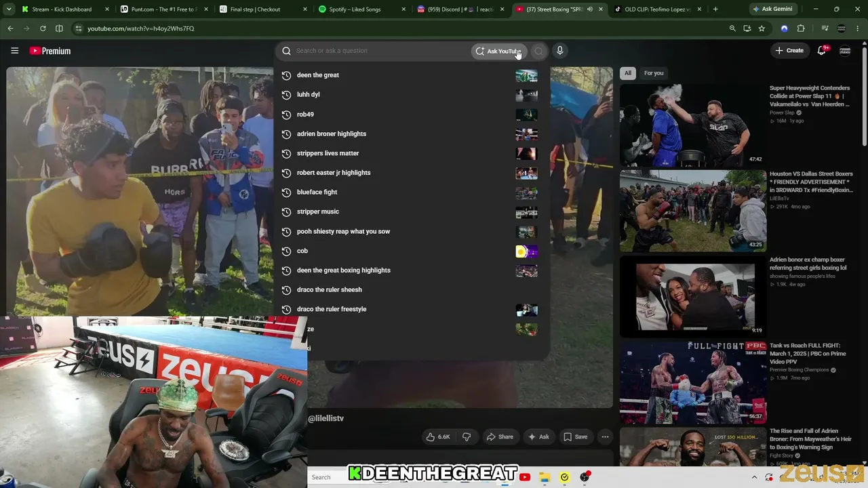
Task: Select suggestion "rob49"
Action: tap(412, 115)
